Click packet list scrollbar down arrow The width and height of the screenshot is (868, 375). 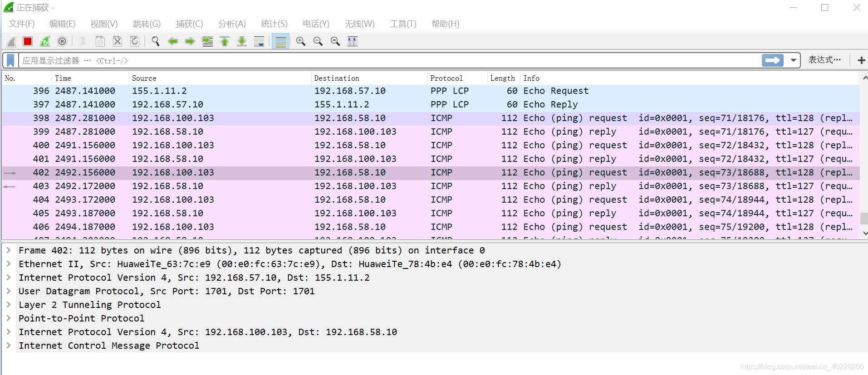pos(864,233)
